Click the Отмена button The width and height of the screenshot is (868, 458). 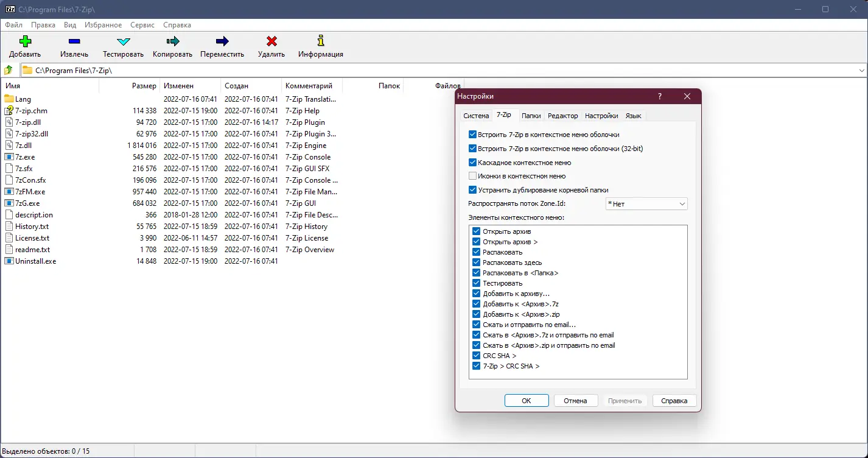575,401
